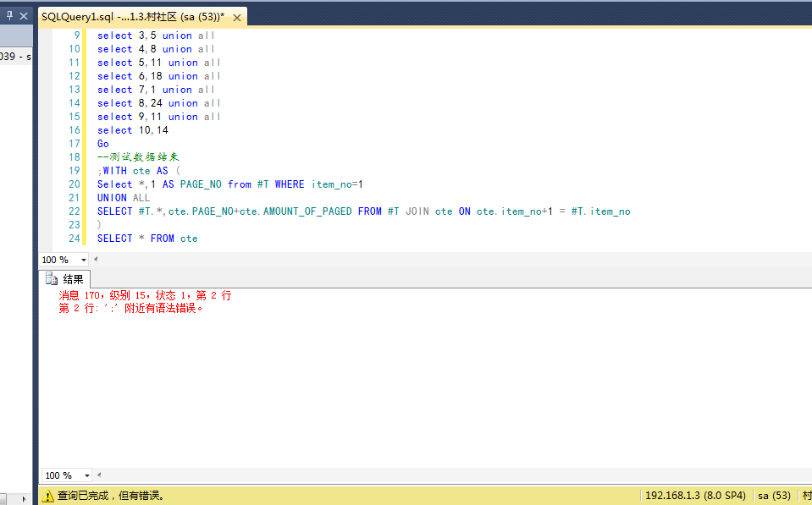Click the green comment on line 18

coord(138,156)
